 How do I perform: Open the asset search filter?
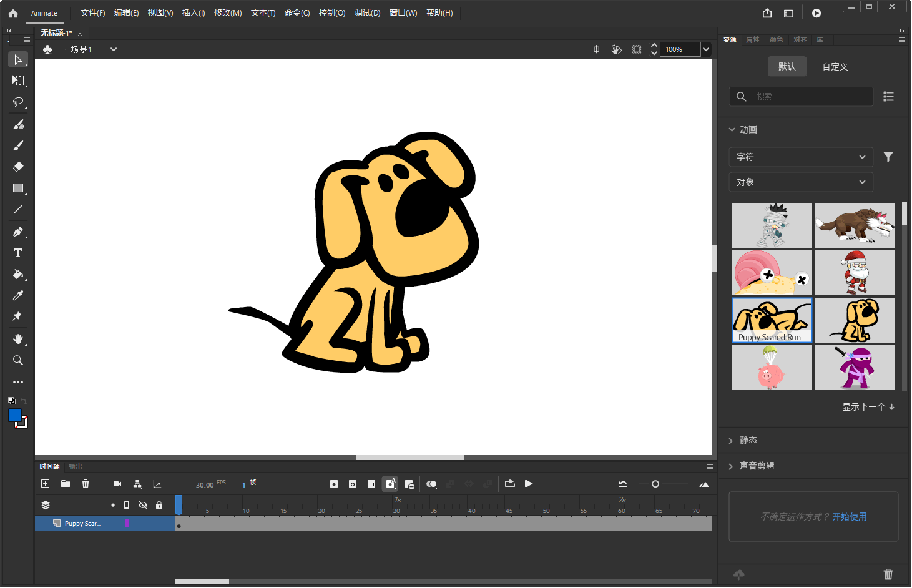click(888, 157)
